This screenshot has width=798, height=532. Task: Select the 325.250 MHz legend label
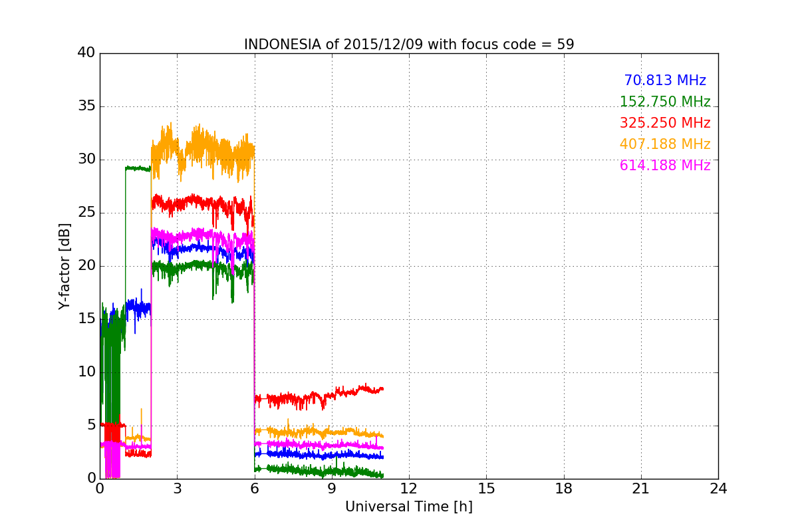(665, 123)
